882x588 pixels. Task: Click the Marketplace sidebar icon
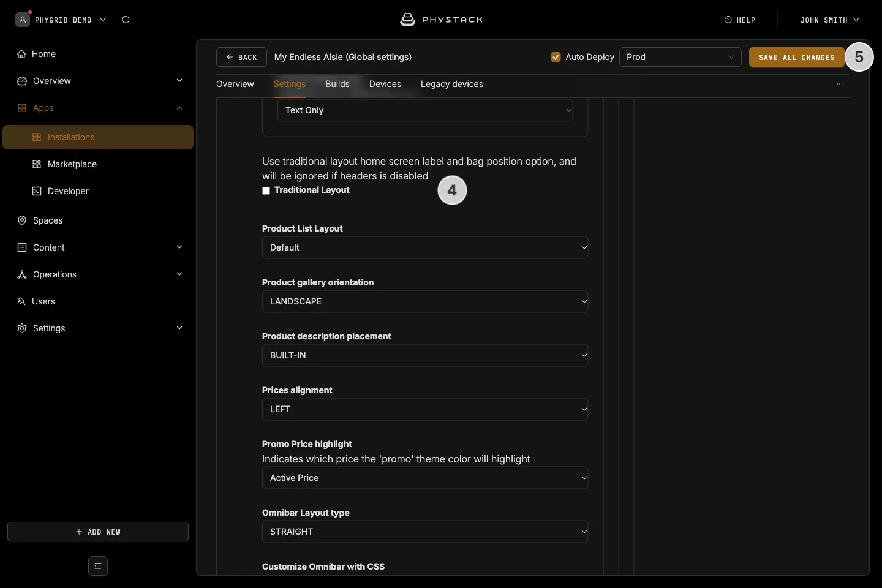click(37, 164)
